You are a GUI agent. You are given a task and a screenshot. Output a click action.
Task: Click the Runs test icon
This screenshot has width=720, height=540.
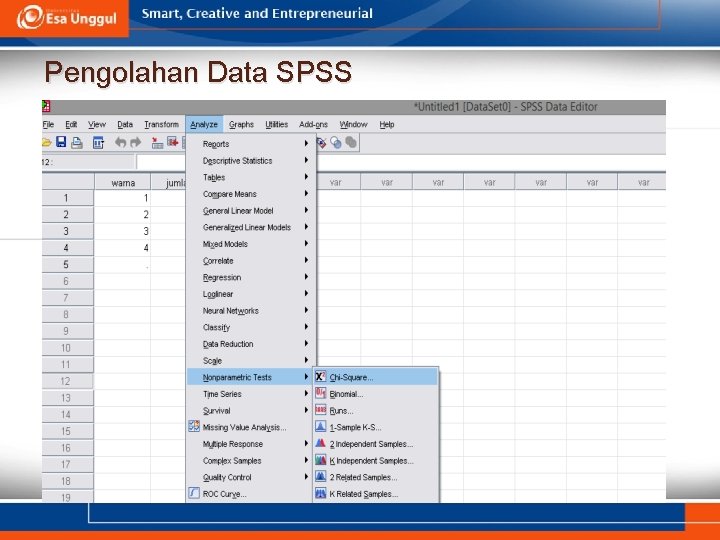(321, 410)
